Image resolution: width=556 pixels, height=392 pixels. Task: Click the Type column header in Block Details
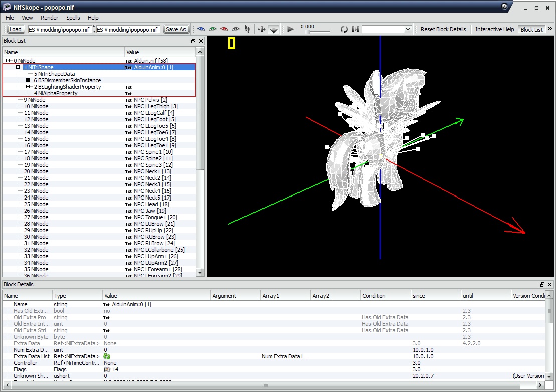click(77, 296)
